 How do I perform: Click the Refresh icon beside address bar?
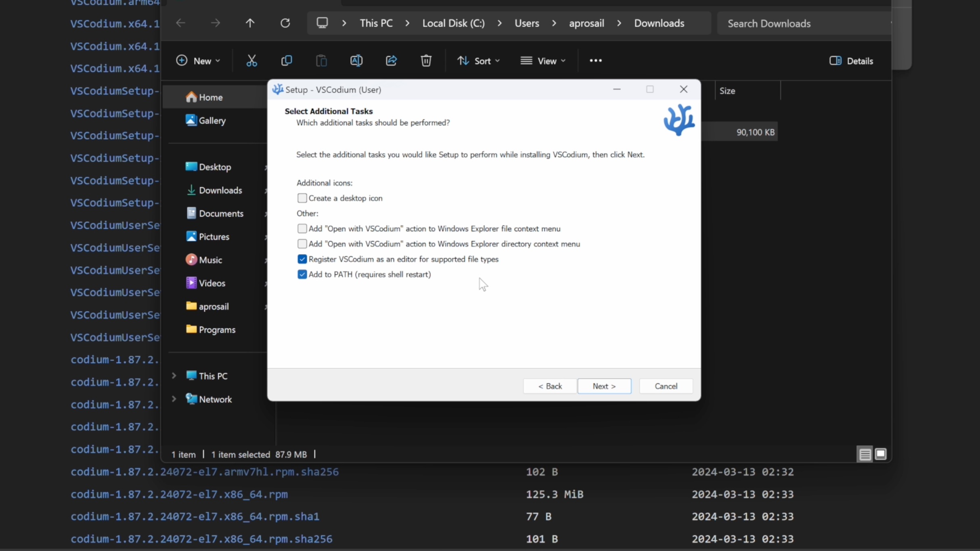(x=285, y=23)
